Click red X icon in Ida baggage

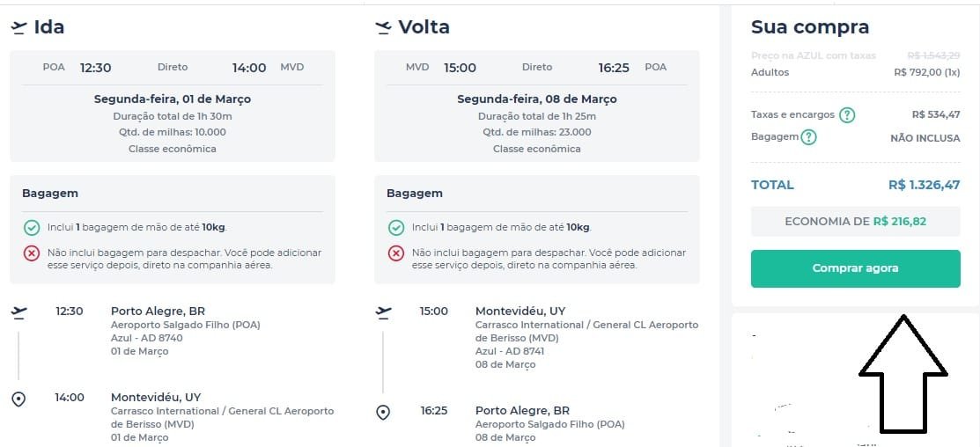(32, 253)
